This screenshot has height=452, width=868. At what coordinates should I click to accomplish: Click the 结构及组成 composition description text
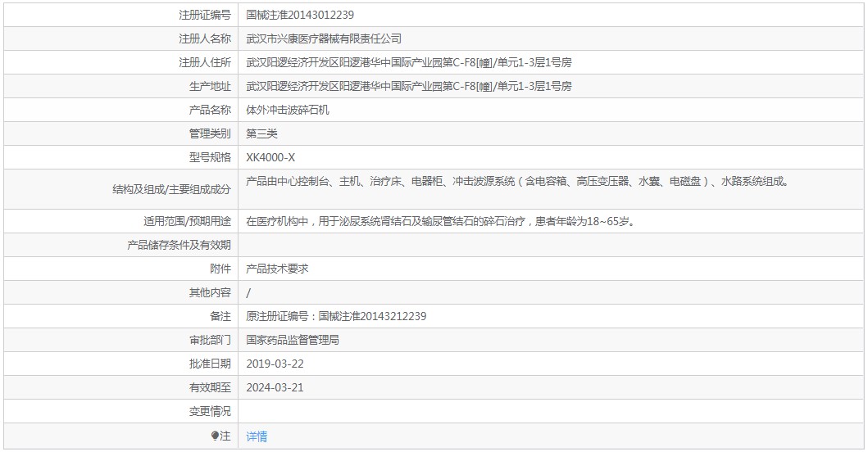pos(517,182)
